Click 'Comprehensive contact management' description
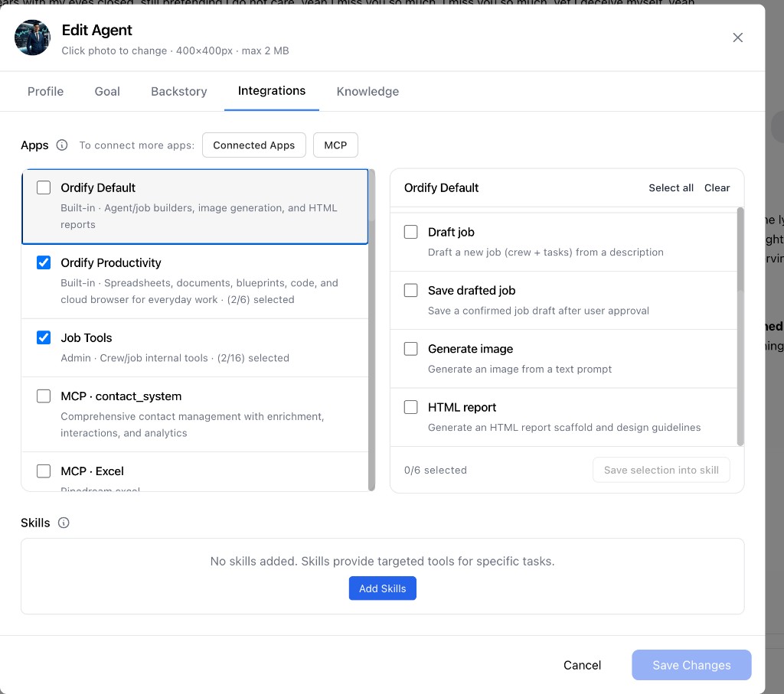 pos(192,425)
